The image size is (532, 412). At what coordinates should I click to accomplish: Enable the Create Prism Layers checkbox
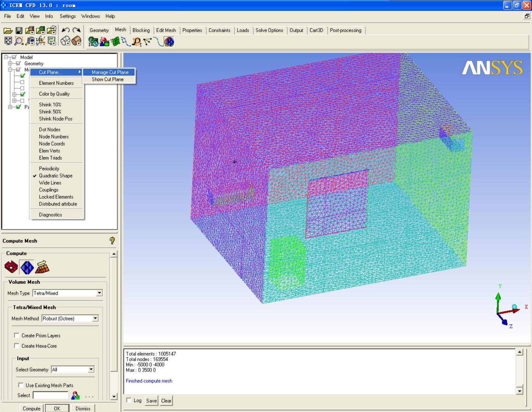tap(17, 335)
